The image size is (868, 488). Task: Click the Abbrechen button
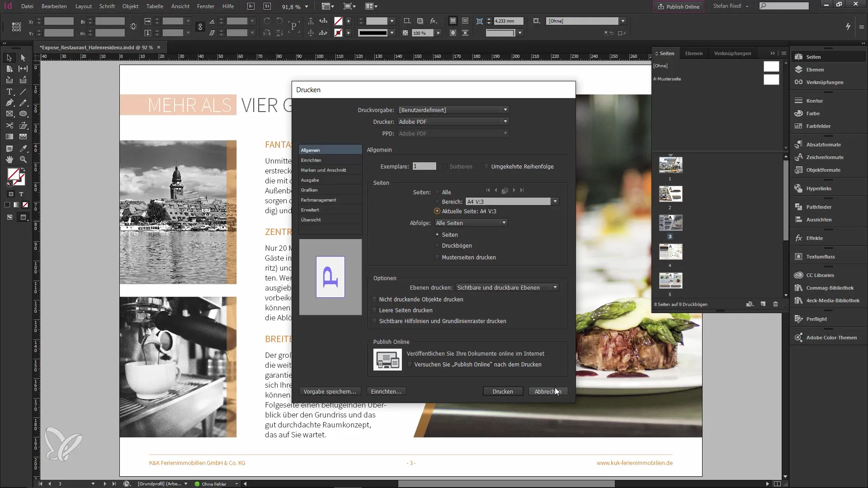(x=548, y=391)
